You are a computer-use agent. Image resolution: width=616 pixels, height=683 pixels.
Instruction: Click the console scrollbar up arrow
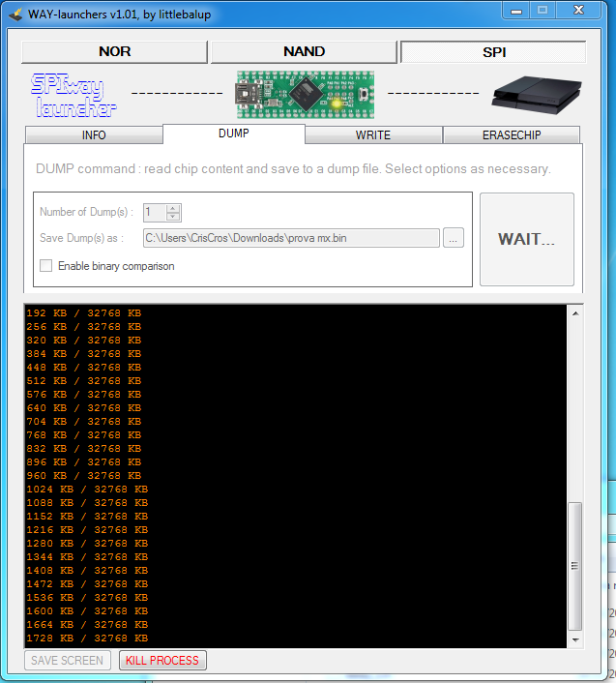(575, 313)
